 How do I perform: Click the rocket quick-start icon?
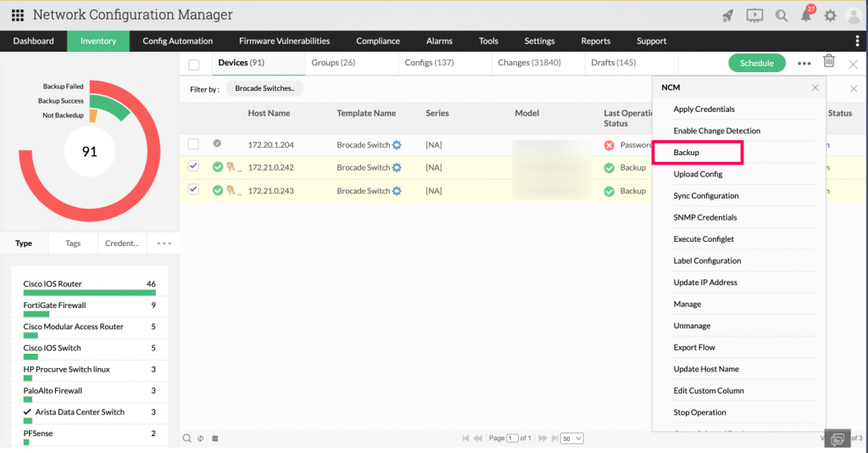tap(728, 15)
